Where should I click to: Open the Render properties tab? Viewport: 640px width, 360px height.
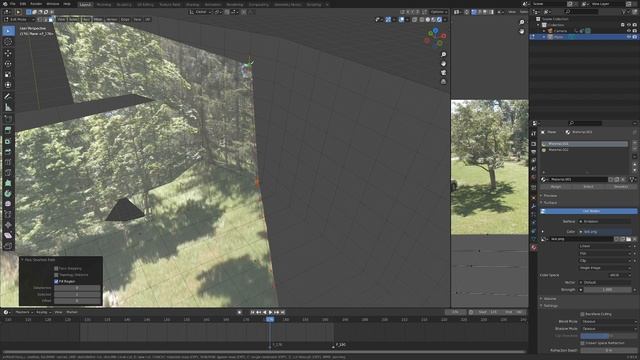534,144
